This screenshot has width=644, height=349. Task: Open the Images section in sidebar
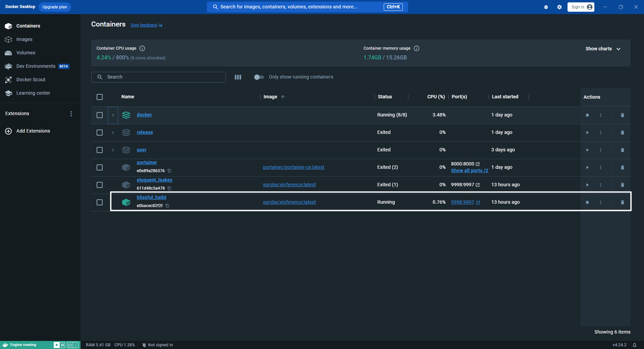point(24,39)
